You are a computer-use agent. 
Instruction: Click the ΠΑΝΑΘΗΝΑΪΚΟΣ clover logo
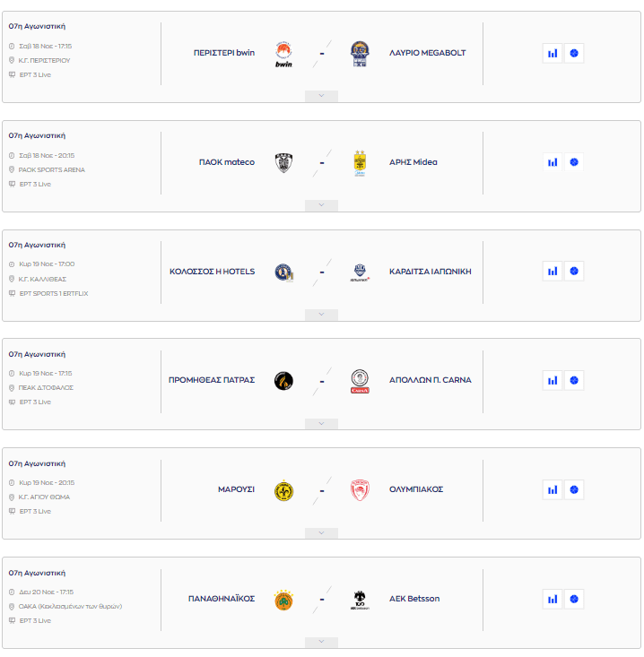coord(283,599)
